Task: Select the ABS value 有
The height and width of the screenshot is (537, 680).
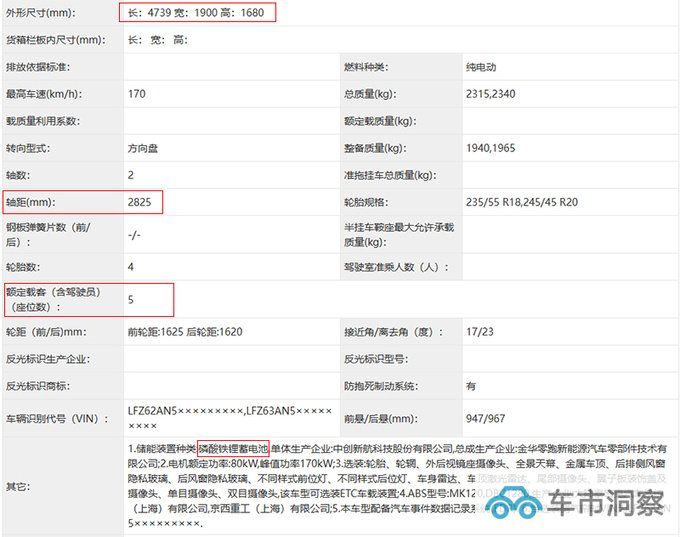Action: coord(471,386)
